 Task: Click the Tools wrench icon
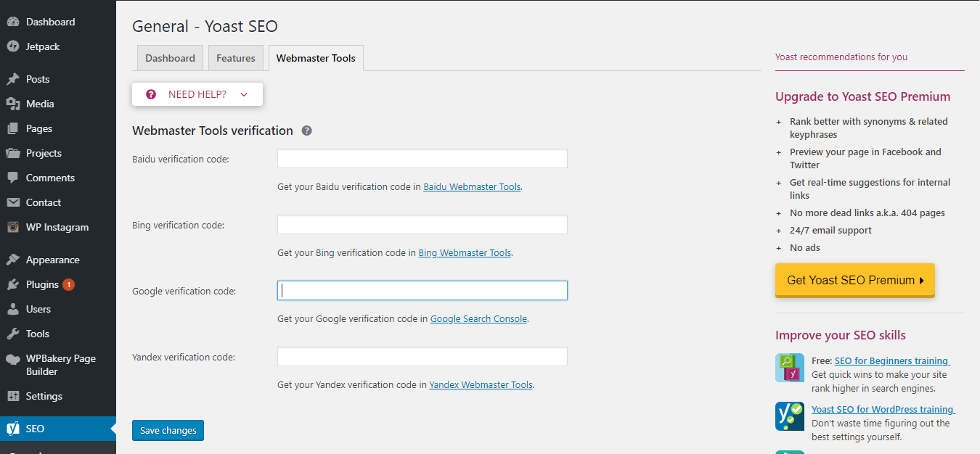[x=13, y=334]
